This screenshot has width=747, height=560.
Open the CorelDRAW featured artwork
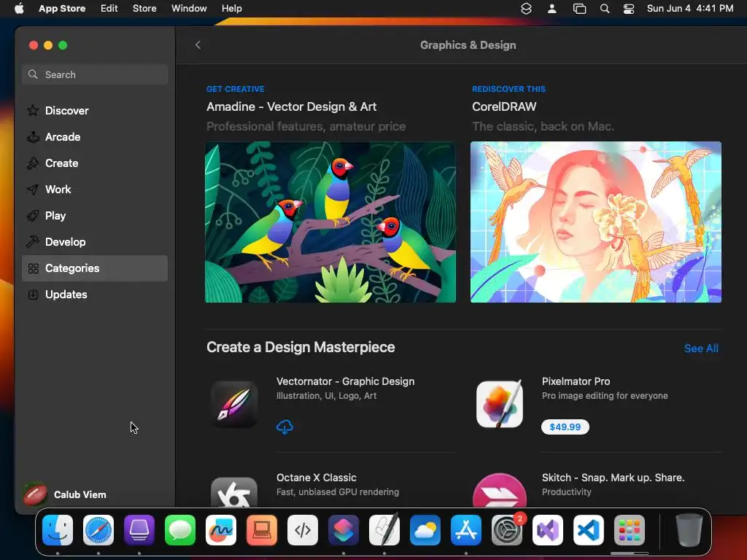coord(595,222)
